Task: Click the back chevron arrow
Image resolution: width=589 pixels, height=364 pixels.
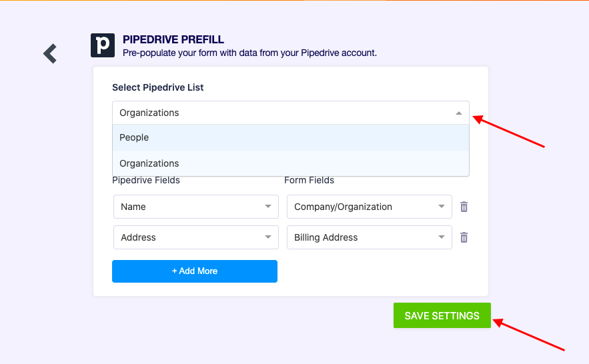Action: [x=50, y=53]
